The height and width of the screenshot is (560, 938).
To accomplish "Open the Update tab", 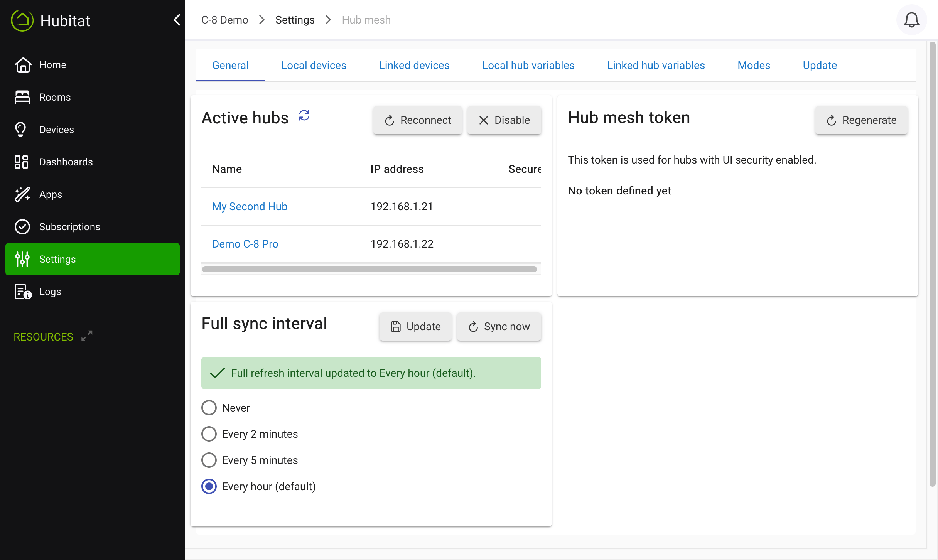I will [x=820, y=65].
